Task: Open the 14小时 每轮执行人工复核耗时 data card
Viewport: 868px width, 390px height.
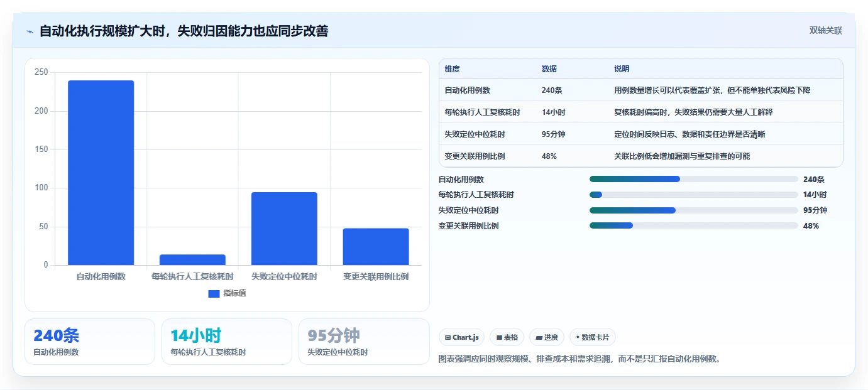Action: (x=227, y=342)
